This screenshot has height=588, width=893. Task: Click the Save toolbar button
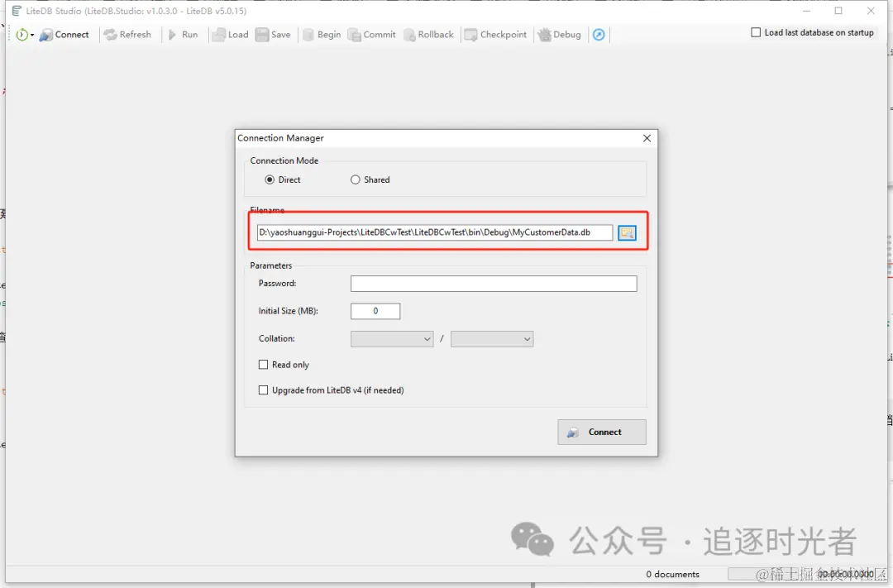pyautogui.click(x=274, y=35)
